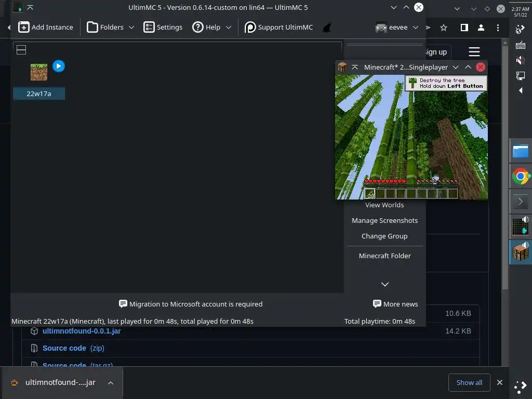Click the Source code (zip) link
Screen dimensions: 532x399
(x=73, y=348)
